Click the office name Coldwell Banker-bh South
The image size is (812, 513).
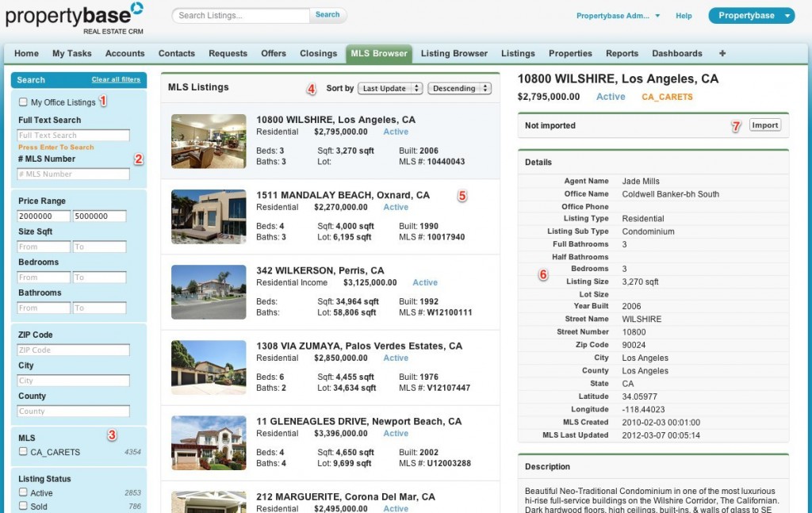pos(671,194)
